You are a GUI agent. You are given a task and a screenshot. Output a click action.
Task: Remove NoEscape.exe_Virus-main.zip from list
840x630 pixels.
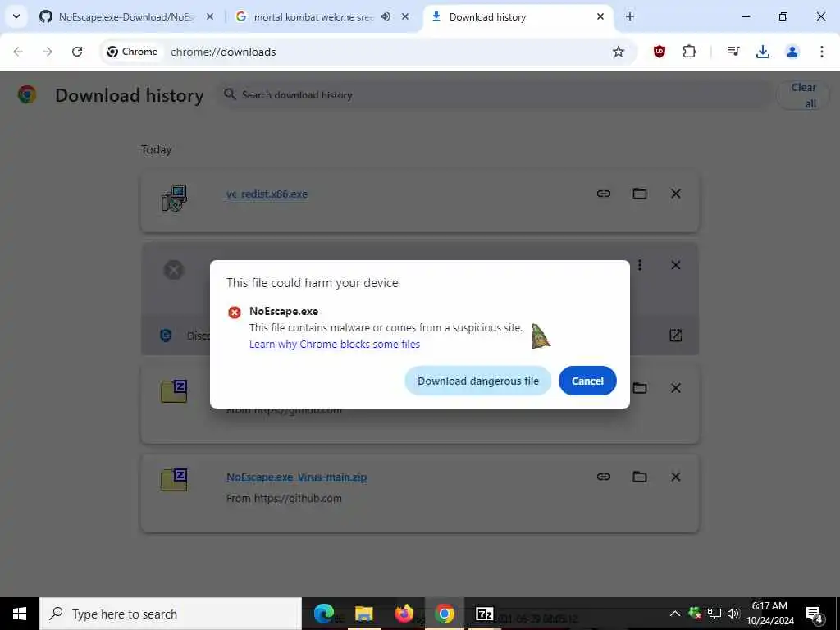[x=676, y=477]
